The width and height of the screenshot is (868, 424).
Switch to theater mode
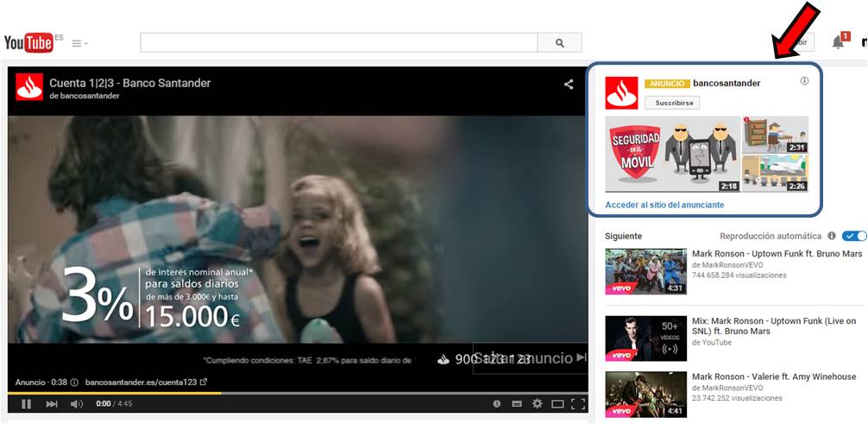click(557, 404)
